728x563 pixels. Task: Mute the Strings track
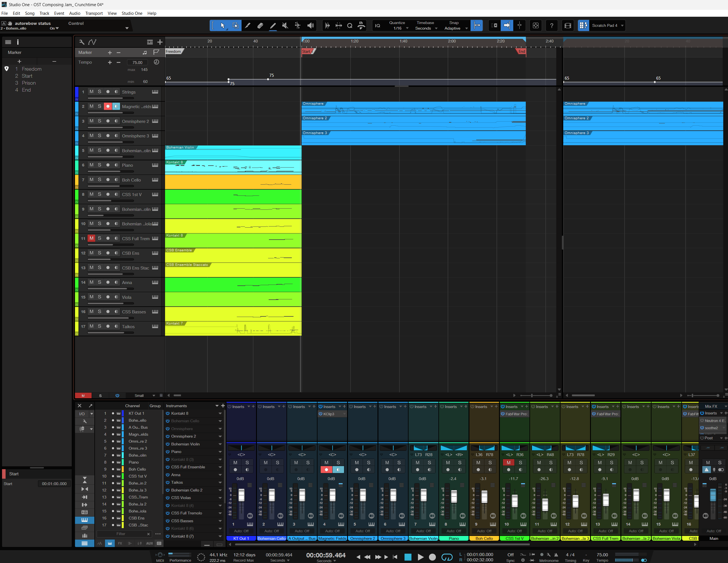pyautogui.click(x=91, y=92)
